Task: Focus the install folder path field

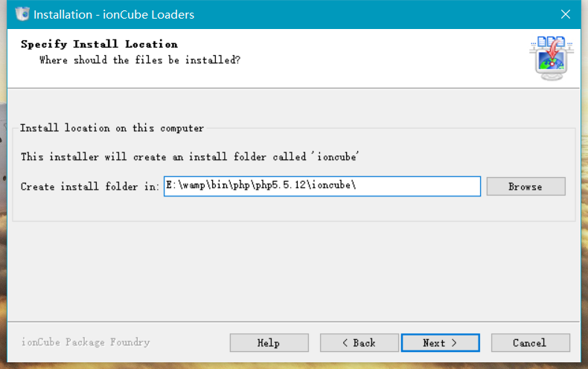Action: 322,186
